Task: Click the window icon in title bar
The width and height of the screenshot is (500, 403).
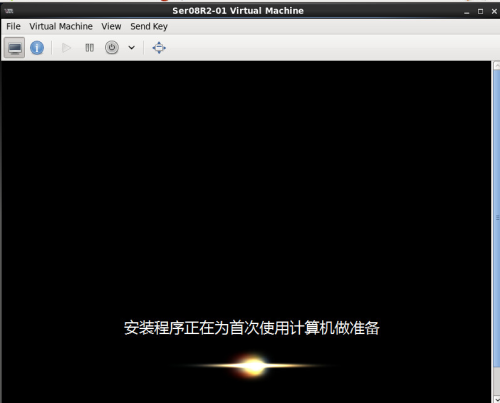Action: pyautogui.click(x=9, y=11)
